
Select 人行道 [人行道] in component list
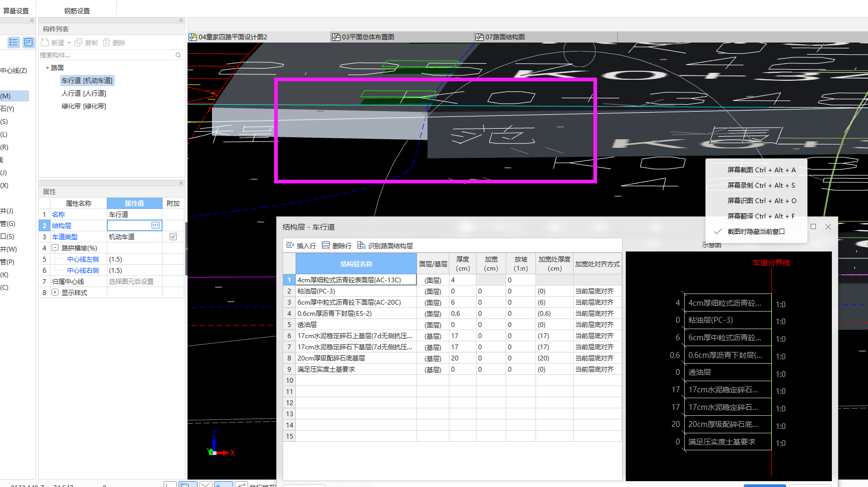point(84,94)
